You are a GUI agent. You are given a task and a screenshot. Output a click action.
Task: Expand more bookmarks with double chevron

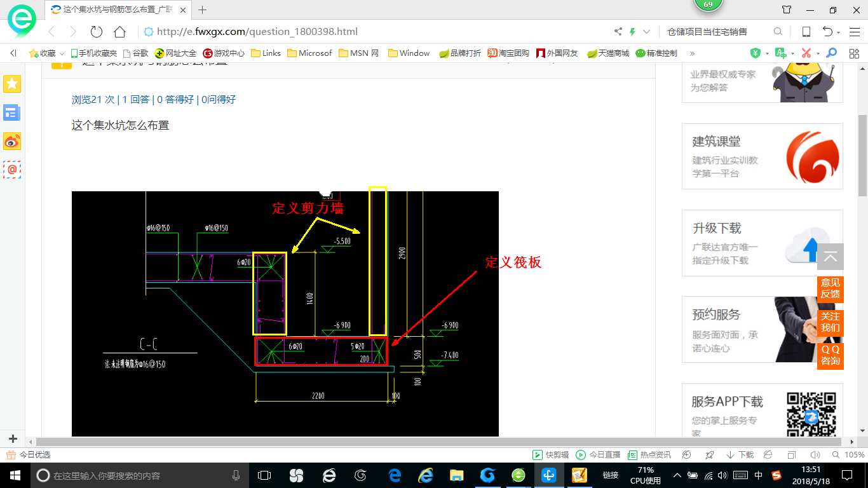692,53
